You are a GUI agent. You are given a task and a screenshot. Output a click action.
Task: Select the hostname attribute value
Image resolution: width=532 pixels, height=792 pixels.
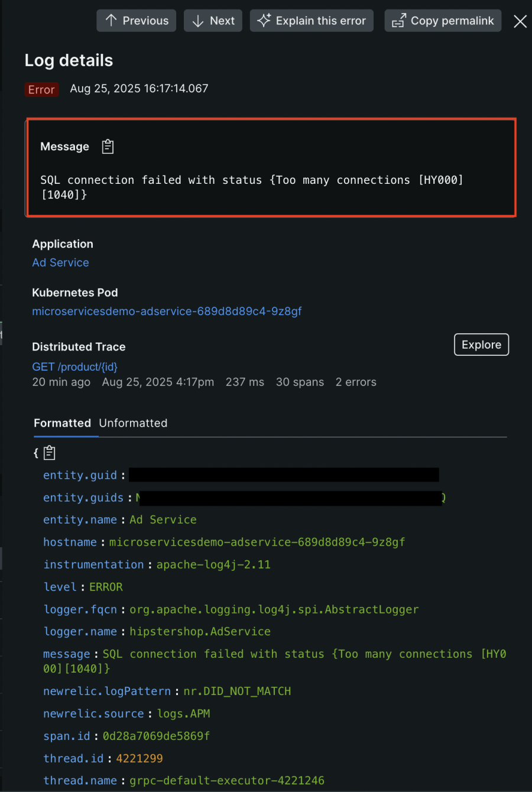pyautogui.click(x=257, y=543)
